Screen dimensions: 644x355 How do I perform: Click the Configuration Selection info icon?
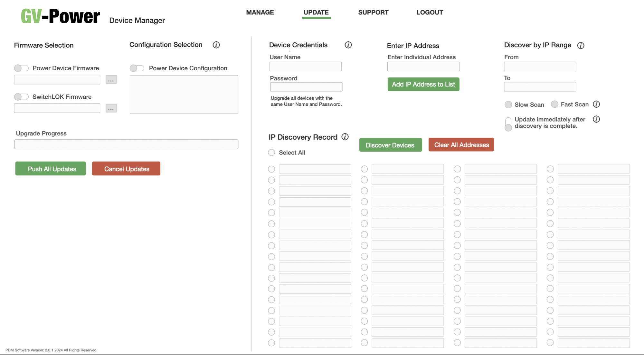click(x=216, y=45)
